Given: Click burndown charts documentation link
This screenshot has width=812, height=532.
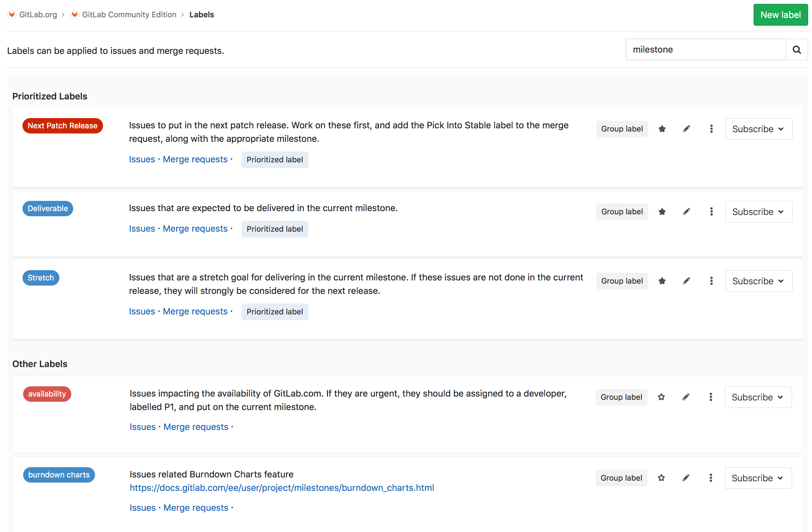Looking at the screenshot, I should point(281,487).
